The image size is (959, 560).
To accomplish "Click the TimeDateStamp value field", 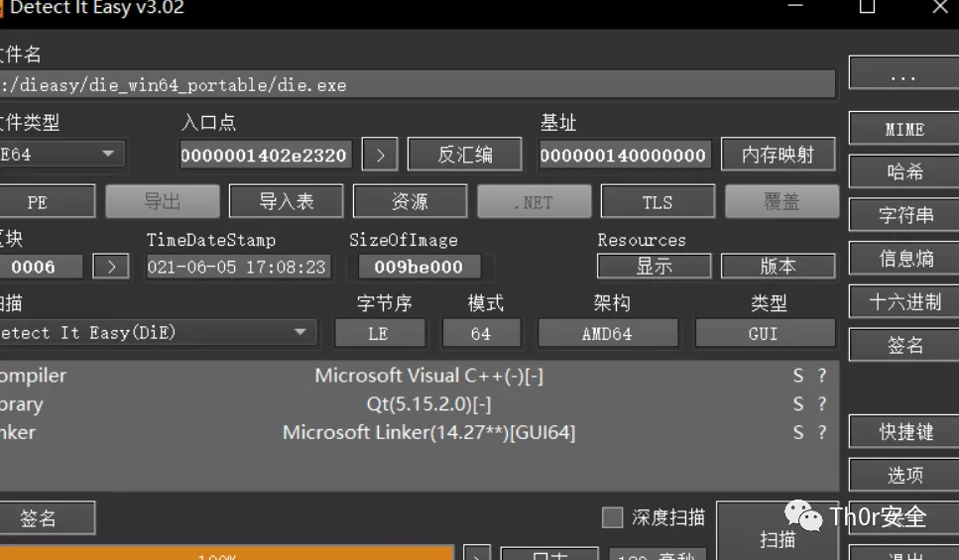I will (x=238, y=267).
